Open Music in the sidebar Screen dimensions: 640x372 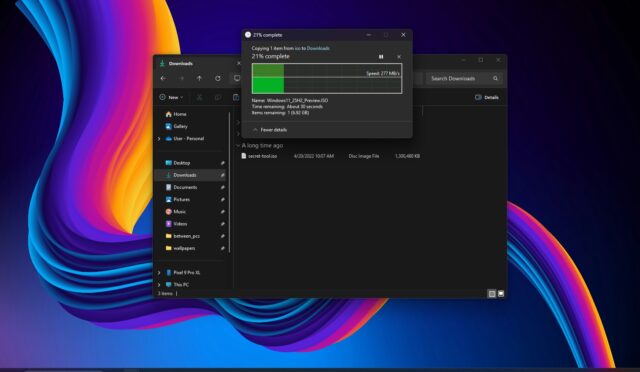click(x=176, y=212)
